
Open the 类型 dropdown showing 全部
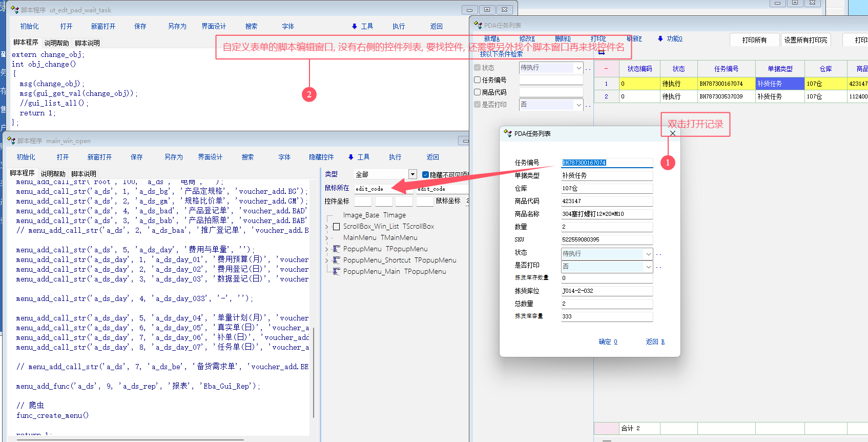(x=412, y=174)
